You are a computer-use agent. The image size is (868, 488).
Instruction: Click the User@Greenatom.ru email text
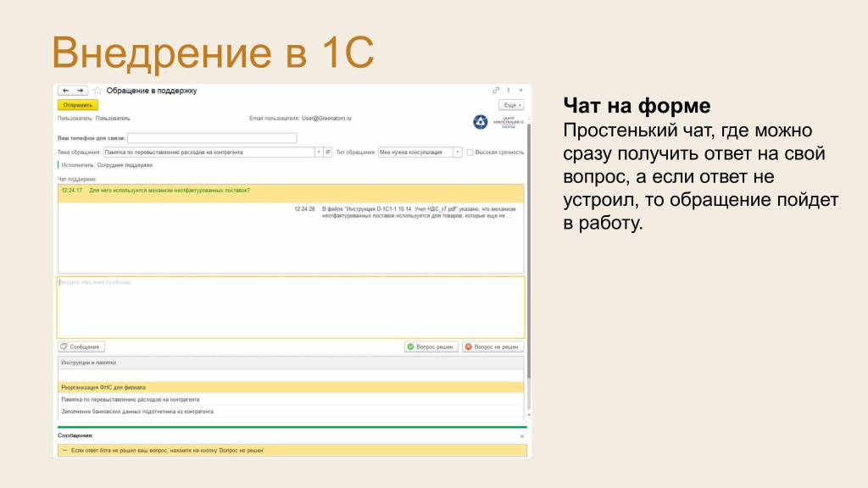[x=326, y=119]
